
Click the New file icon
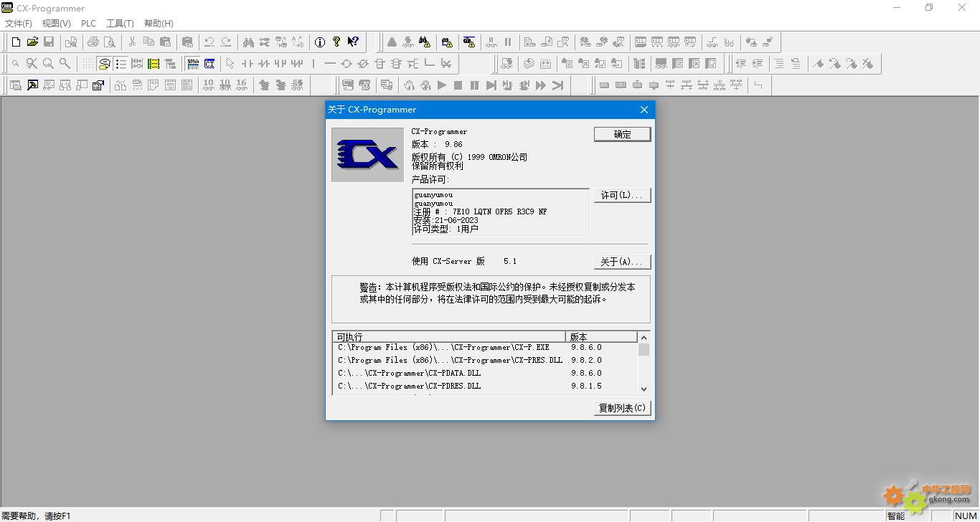pyautogui.click(x=16, y=42)
